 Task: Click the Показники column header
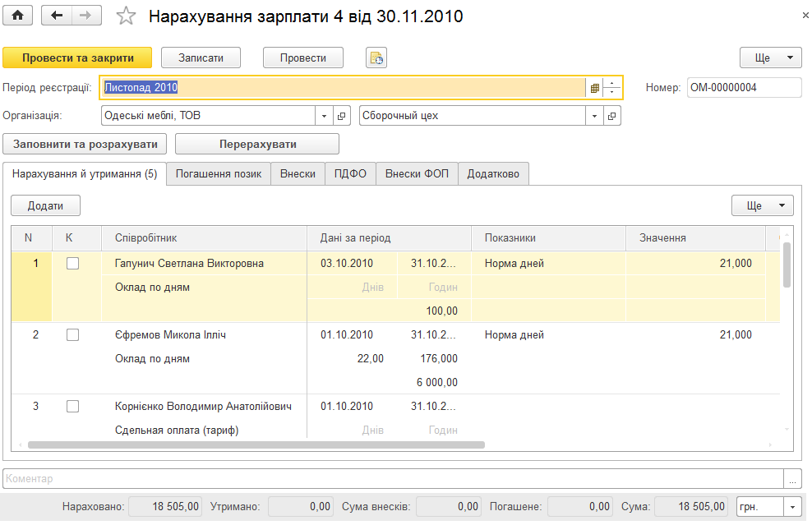click(x=548, y=238)
